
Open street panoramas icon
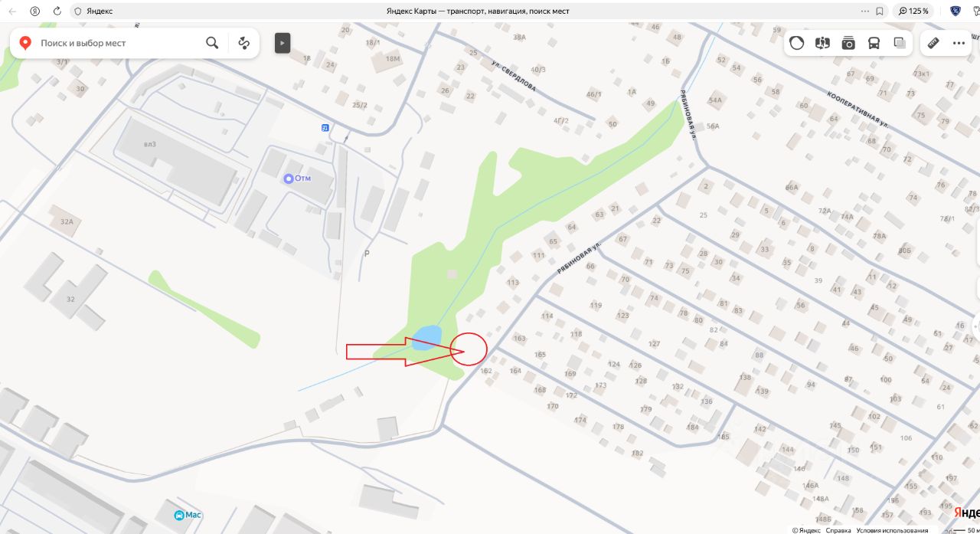tap(823, 43)
